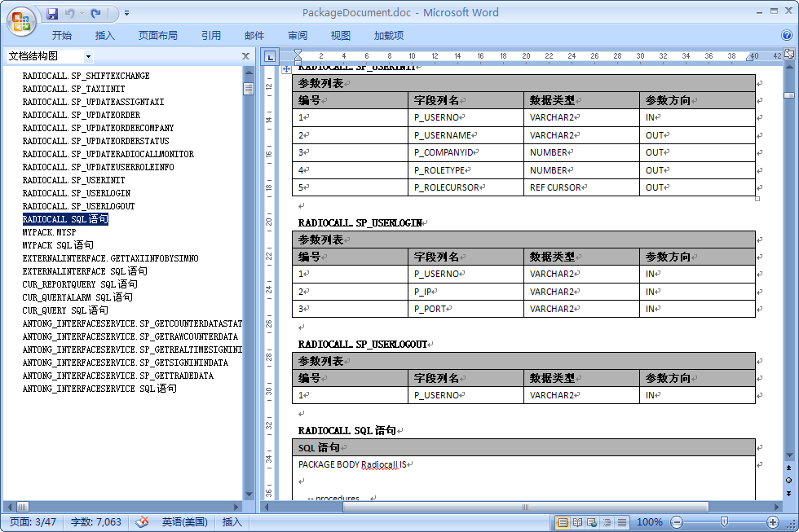Click the Undo icon

coord(70,14)
